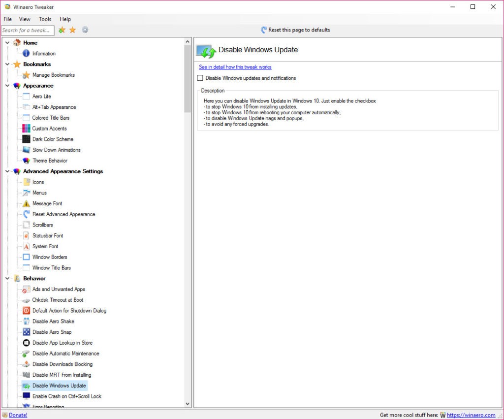Select Colored Title Bars tree item

[x=51, y=118]
